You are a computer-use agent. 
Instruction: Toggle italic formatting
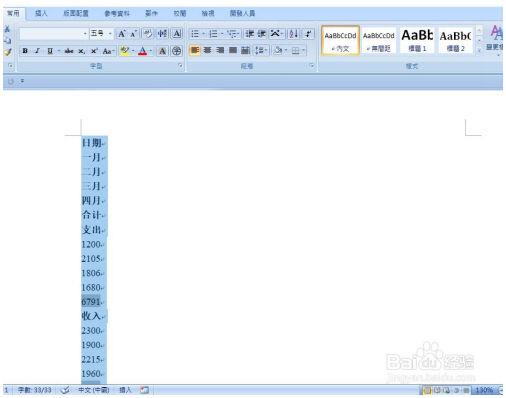(37, 51)
